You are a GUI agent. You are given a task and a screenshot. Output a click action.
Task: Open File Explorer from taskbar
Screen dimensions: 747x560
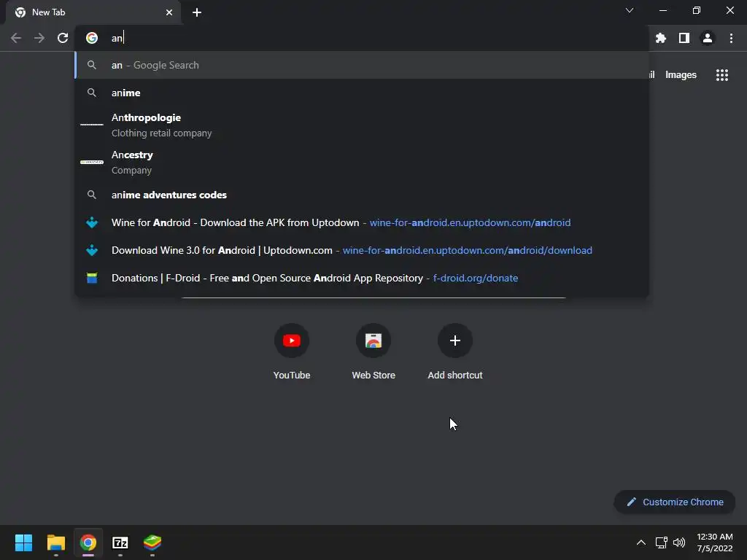click(55, 542)
